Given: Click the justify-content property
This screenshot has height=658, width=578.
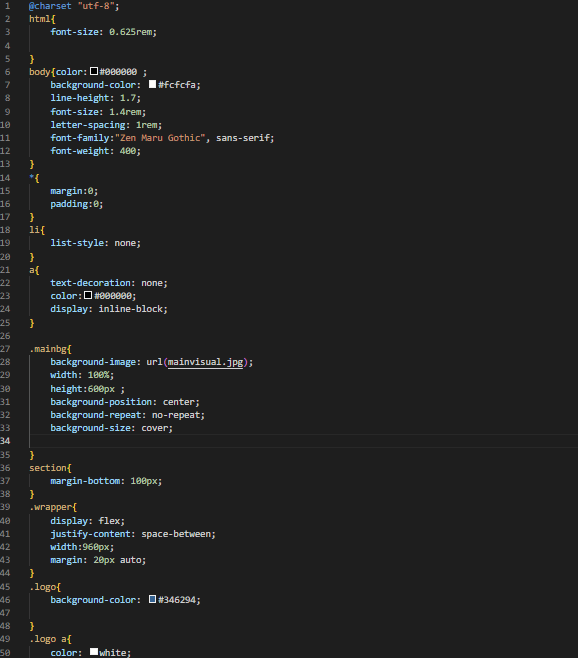Looking at the screenshot, I should coord(90,534).
